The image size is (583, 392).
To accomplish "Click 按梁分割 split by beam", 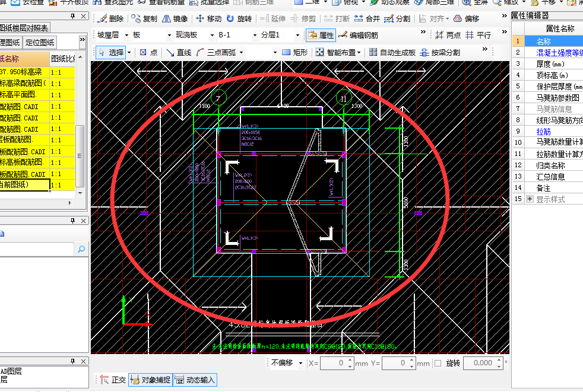I will click(441, 52).
